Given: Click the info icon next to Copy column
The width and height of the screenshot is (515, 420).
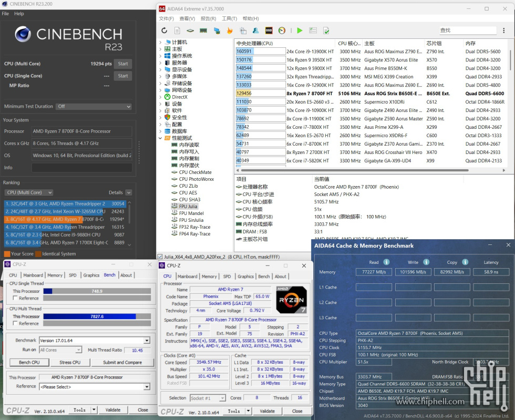Looking at the screenshot, I should point(465,262).
